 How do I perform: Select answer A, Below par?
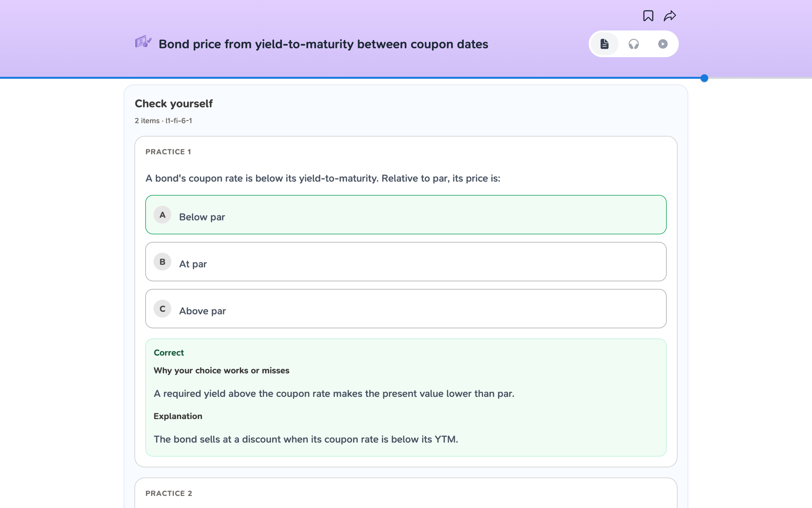(406, 215)
